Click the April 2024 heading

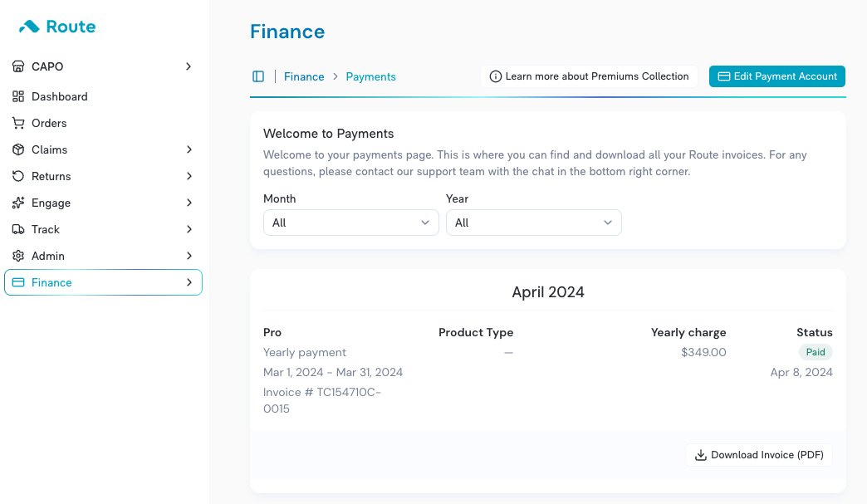click(x=548, y=291)
